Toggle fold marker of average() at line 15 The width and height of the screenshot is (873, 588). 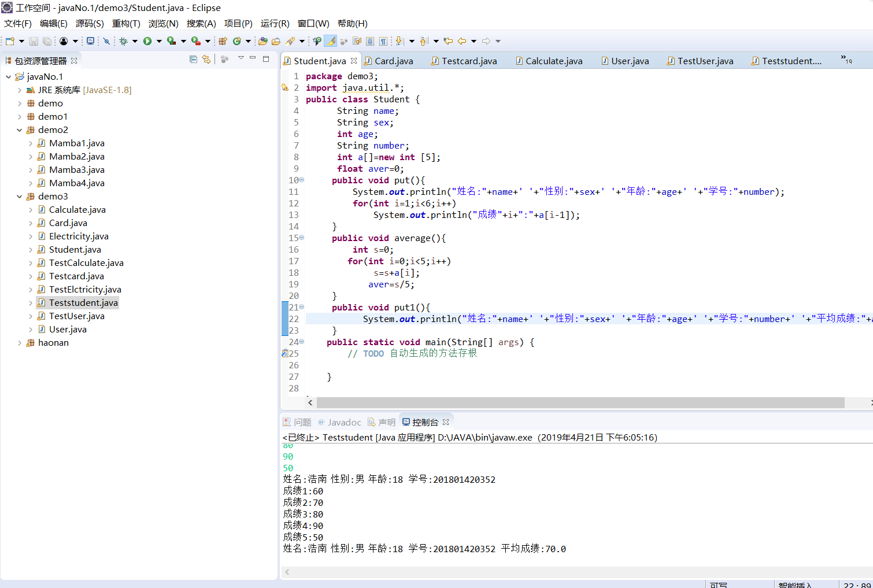click(x=301, y=238)
